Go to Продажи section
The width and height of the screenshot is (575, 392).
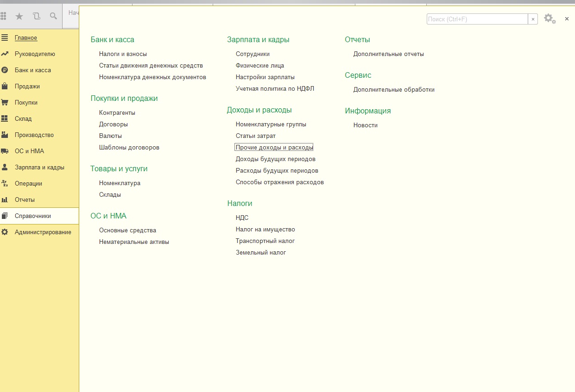[27, 87]
